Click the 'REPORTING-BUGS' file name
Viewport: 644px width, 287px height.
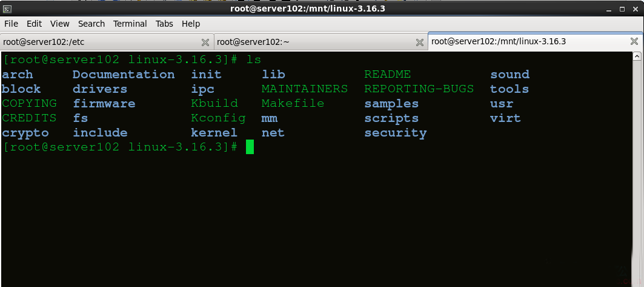point(419,89)
